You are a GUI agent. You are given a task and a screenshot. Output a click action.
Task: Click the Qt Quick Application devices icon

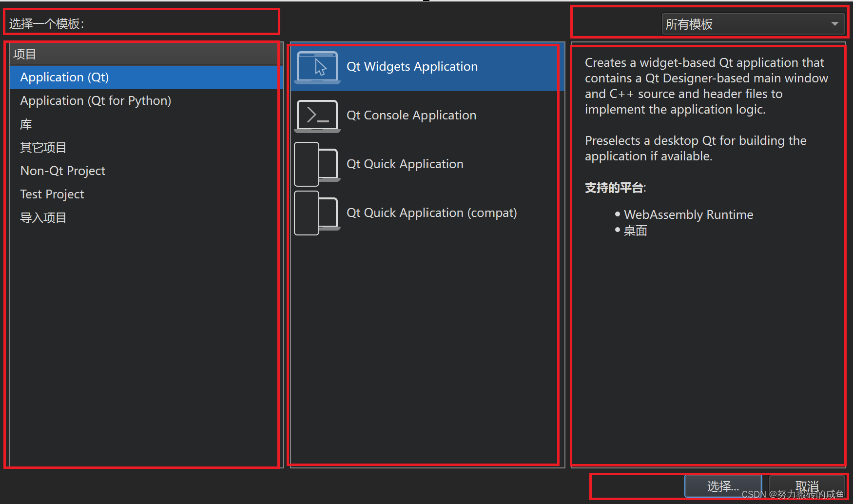pyautogui.click(x=317, y=164)
